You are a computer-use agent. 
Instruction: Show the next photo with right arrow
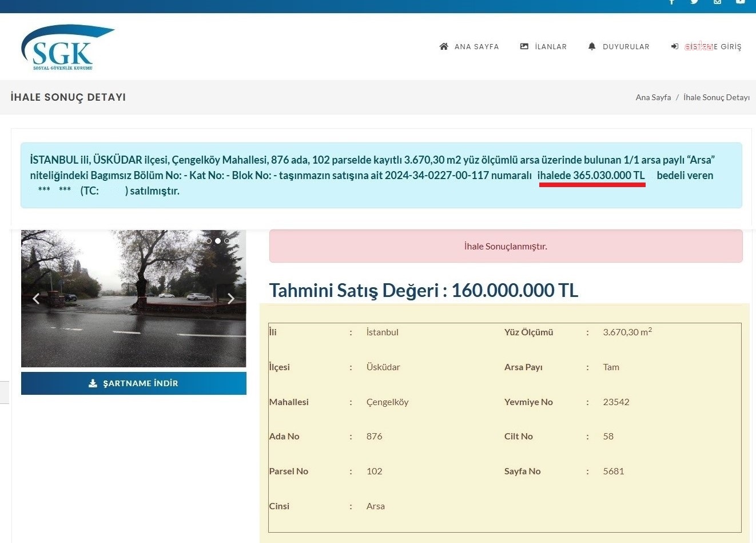(x=231, y=298)
